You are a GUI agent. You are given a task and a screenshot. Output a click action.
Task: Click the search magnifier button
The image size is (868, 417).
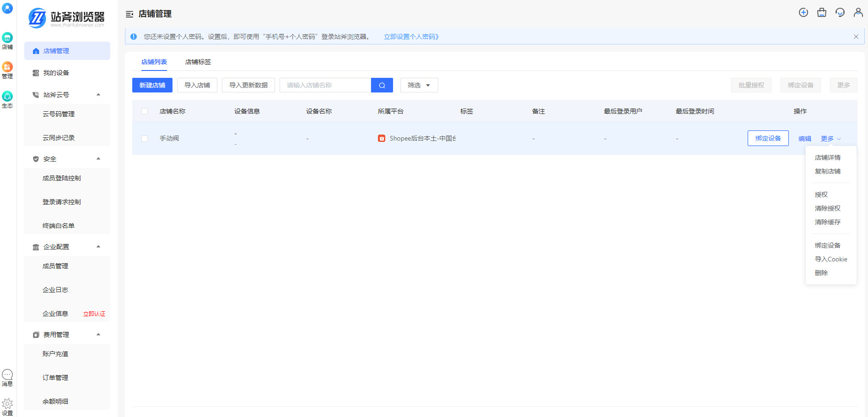click(382, 85)
